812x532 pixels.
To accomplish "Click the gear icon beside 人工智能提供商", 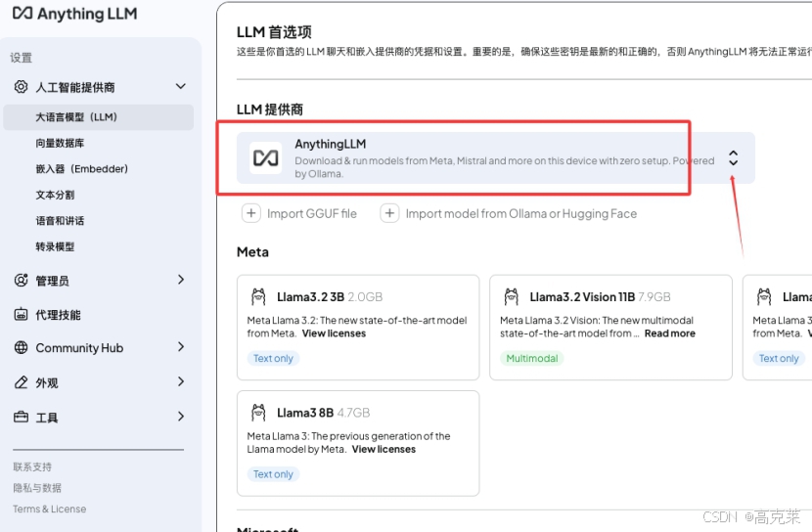I will pos(21,86).
